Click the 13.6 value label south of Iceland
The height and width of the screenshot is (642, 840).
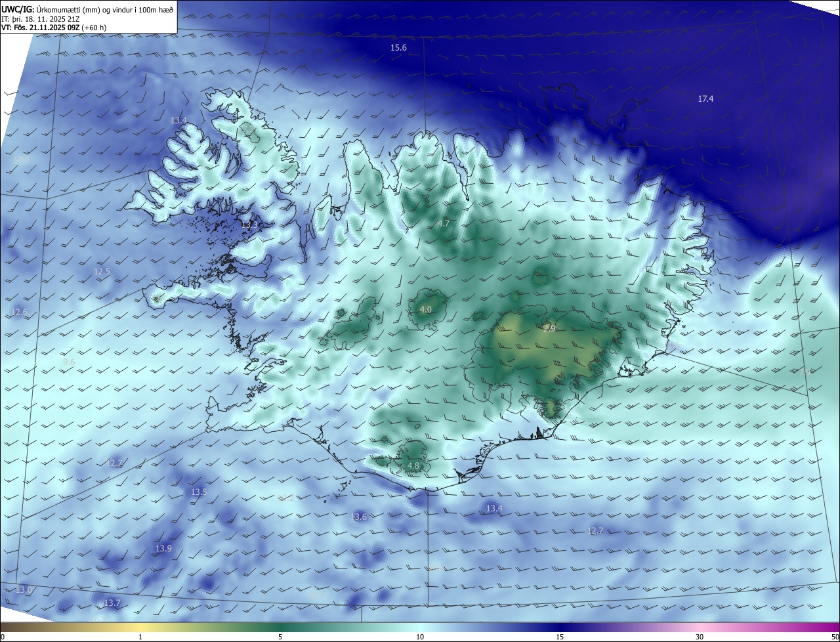pos(358,517)
